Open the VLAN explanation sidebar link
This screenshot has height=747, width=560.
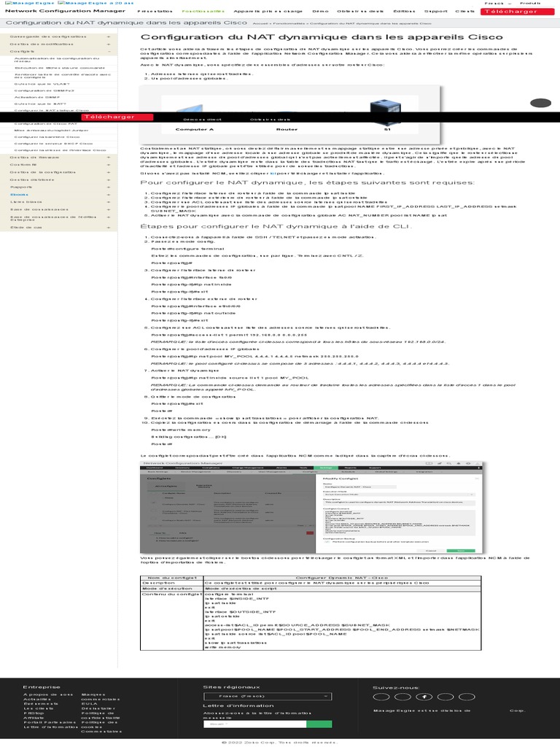42,84
